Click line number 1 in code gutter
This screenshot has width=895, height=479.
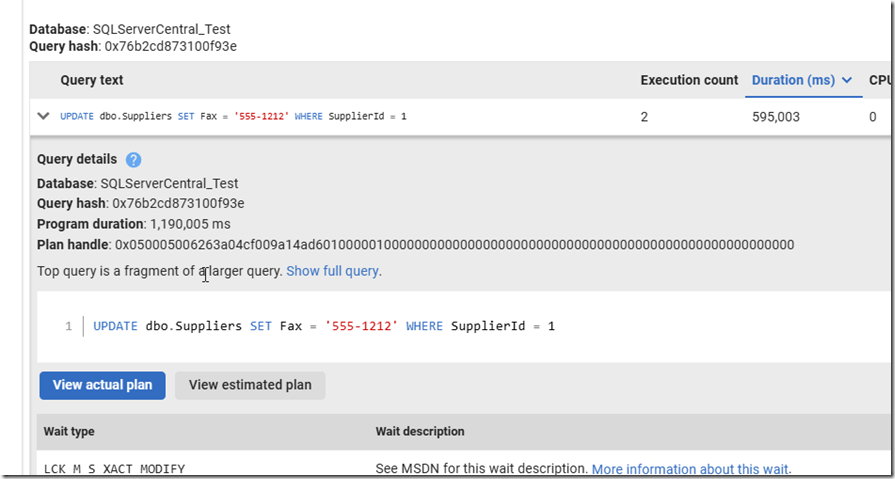click(68, 326)
